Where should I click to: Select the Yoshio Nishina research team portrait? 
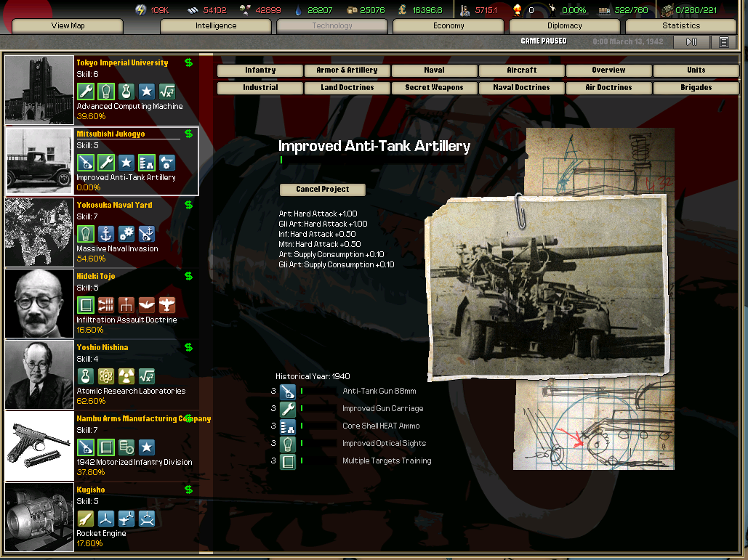click(x=40, y=375)
